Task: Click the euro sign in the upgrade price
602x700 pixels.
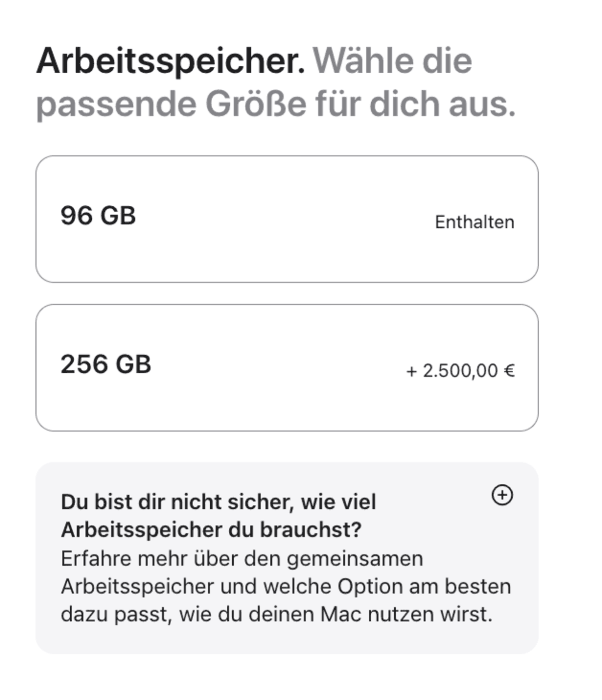Action: click(x=509, y=371)
